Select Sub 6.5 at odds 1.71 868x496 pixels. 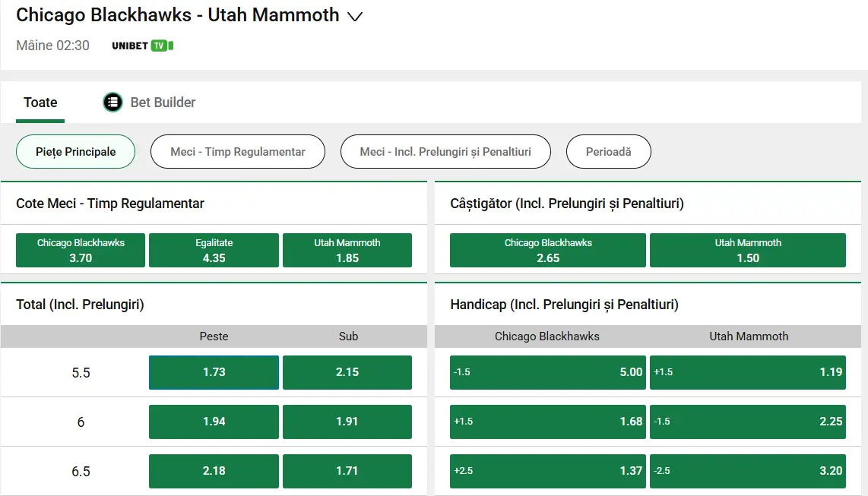(x=347, y=471)
